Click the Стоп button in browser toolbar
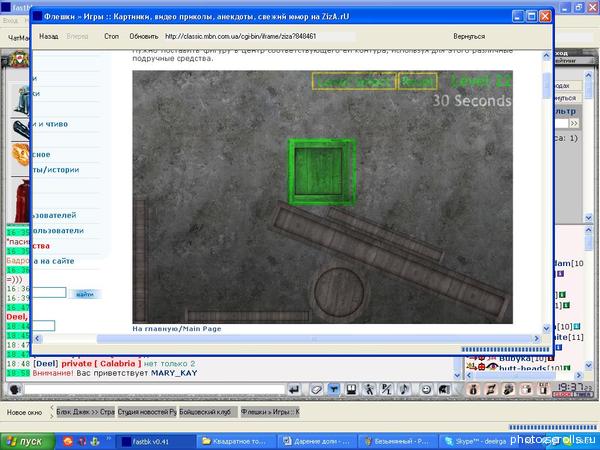 click(x=111, y=36)
